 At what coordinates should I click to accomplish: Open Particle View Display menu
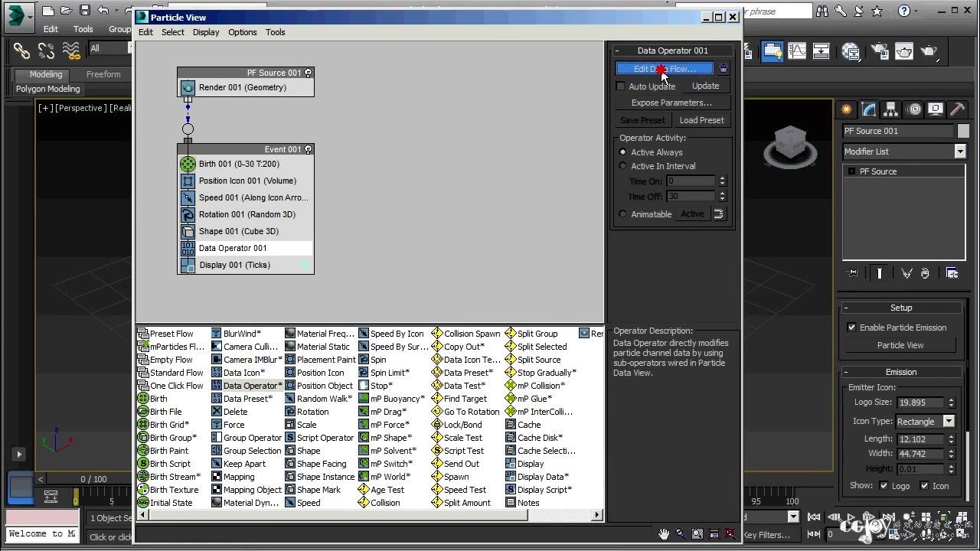[x=206, y=32]
